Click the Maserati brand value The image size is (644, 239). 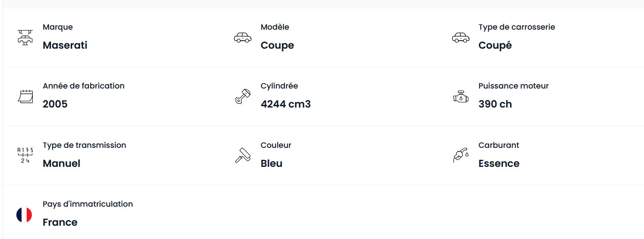[65, 45]
